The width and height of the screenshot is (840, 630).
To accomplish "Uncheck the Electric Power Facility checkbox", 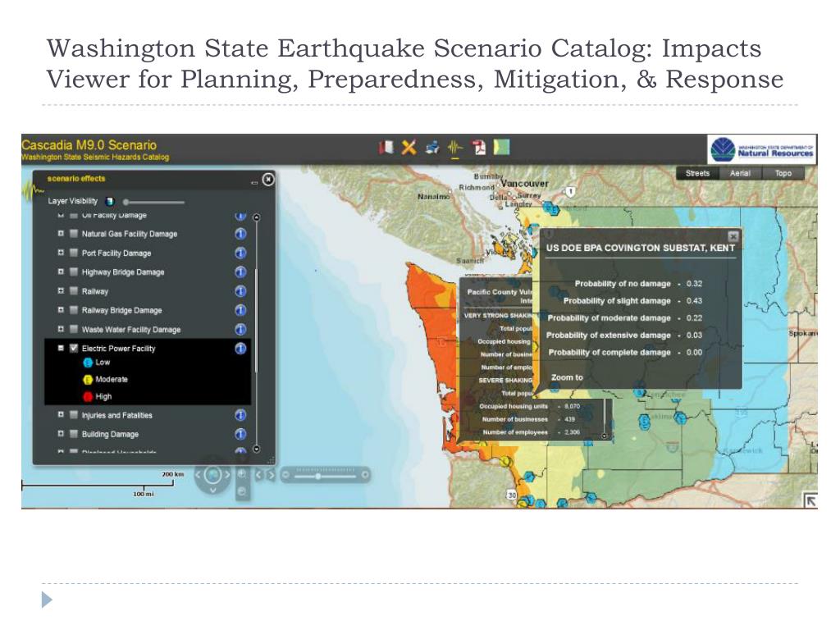I will [x=74, y=348].
